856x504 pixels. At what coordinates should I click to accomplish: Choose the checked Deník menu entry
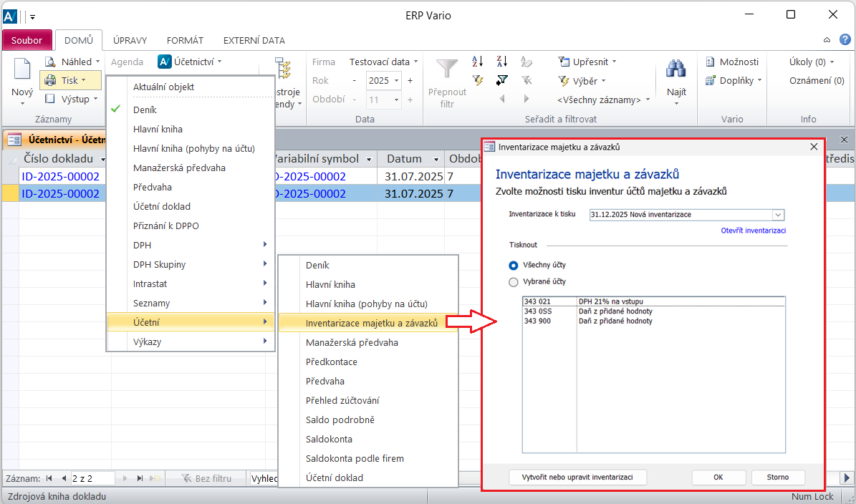point(145,110)
